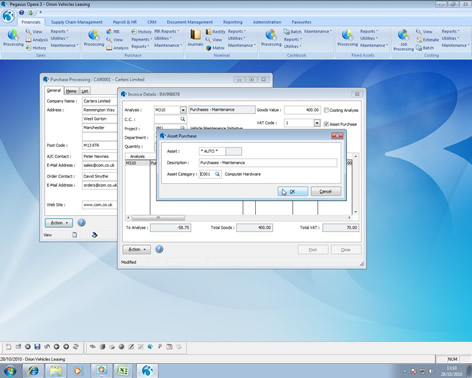The height and width of the screenshot is (378, 472).
Task: Click the Company Name field Carters Limited
Action: 99,101
